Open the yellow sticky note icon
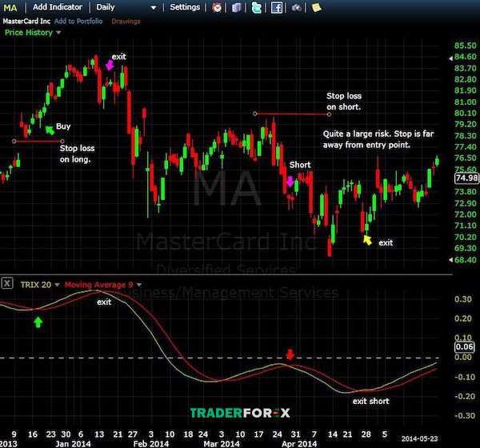The image size is (480, 448). [x=316, y=7]
